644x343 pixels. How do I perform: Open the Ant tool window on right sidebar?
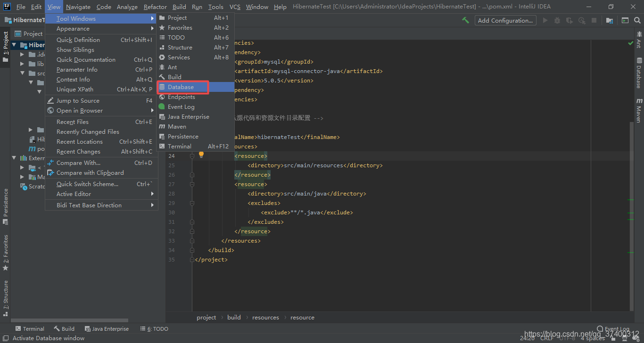(x=639, y=40)
